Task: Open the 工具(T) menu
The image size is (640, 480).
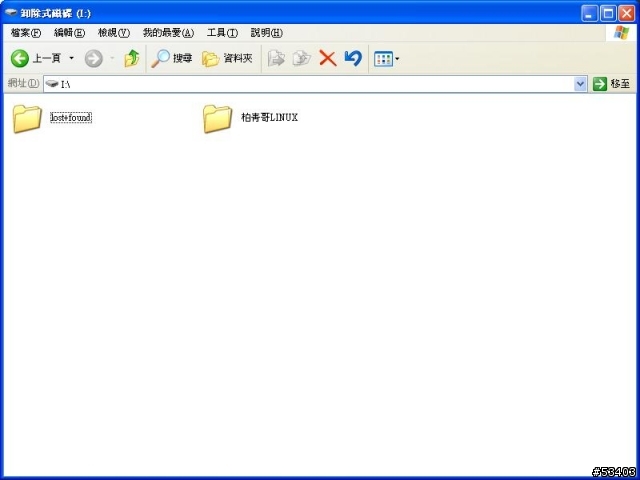Action: pos(222,33)
